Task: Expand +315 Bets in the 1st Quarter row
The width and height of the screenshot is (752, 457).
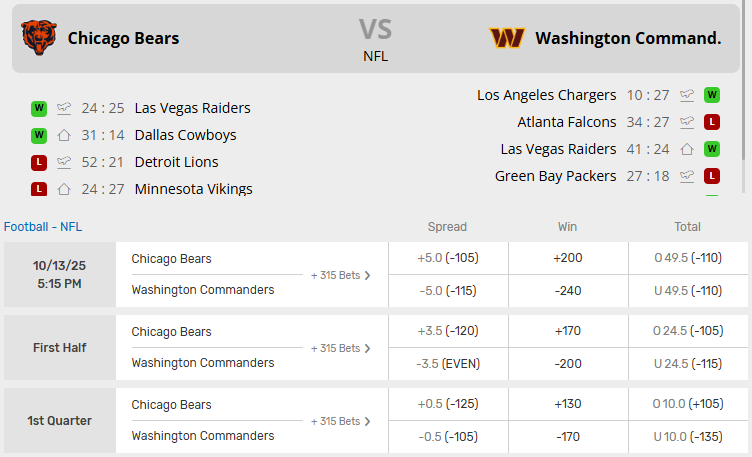Action: click(x=341, y=421)
